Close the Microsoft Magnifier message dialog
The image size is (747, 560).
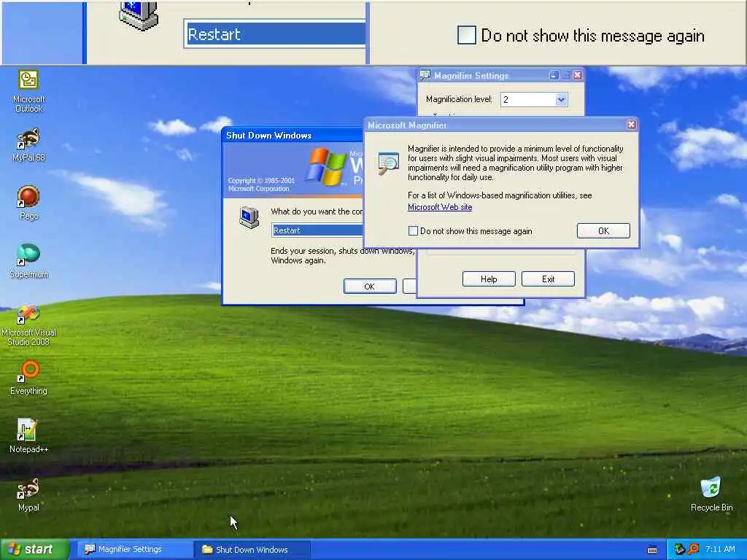[631, 125]
